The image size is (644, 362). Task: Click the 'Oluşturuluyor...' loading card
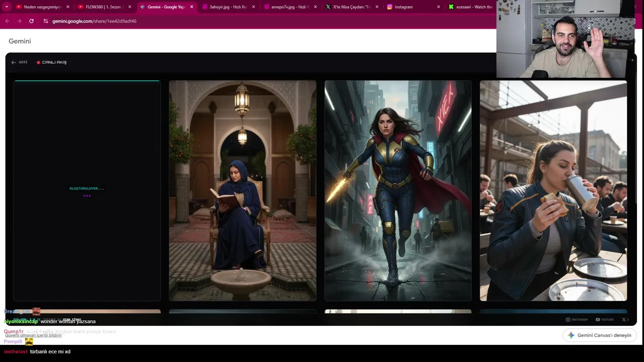click(x=87, y=191)
